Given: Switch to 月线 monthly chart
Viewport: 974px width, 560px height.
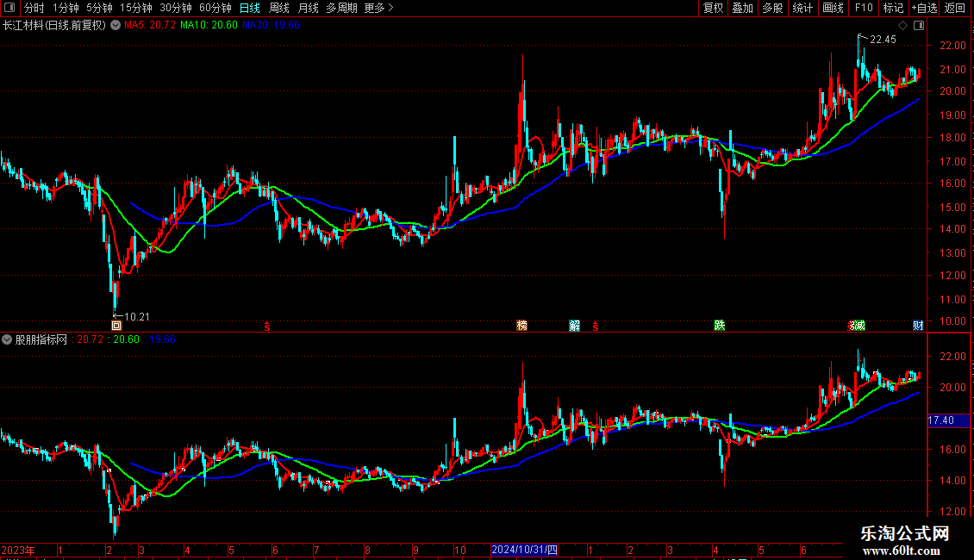Looking at the screenshot, I should pos(308,8).
